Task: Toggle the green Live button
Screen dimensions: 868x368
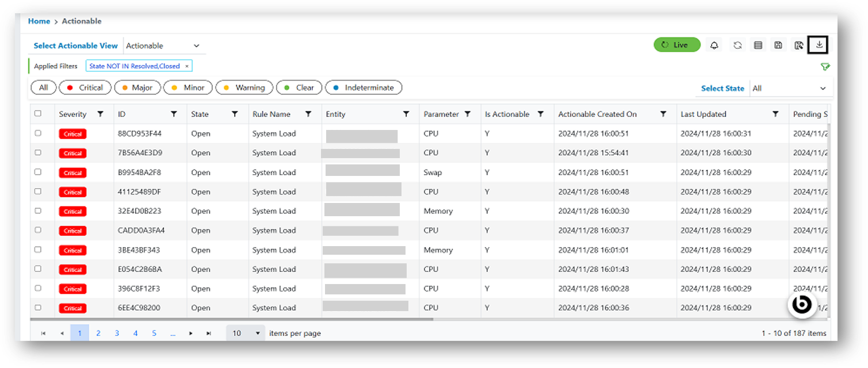Action: click(676, 45)
